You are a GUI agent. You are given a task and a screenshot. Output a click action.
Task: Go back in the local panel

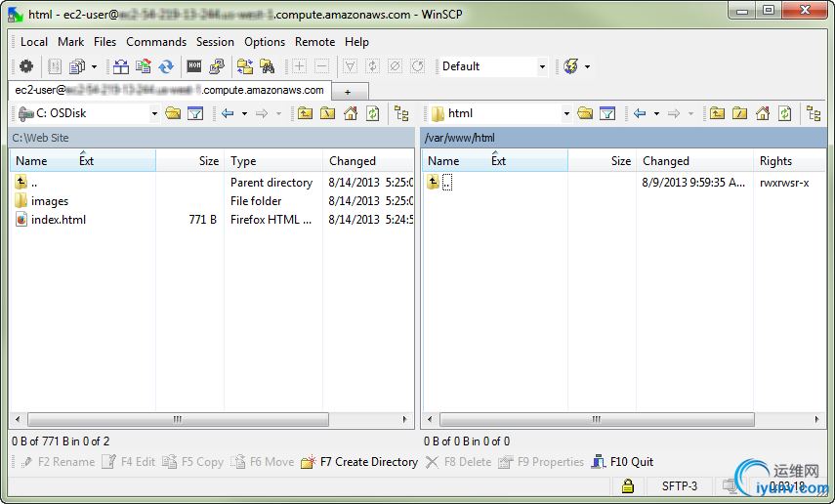point(228,113)
